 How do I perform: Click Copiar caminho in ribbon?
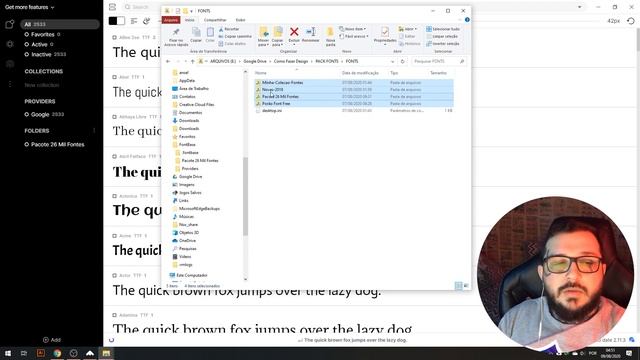235,36
